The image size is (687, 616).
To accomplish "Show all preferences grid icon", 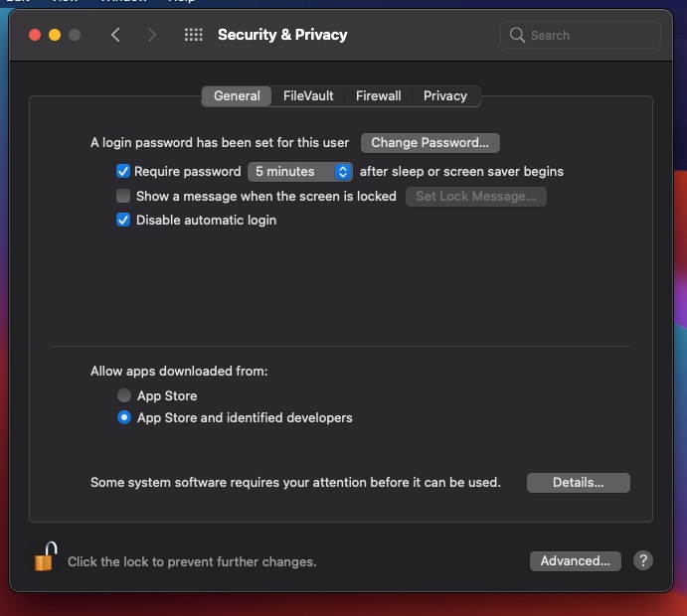I will pyautogui.click(x=193, y=35).
